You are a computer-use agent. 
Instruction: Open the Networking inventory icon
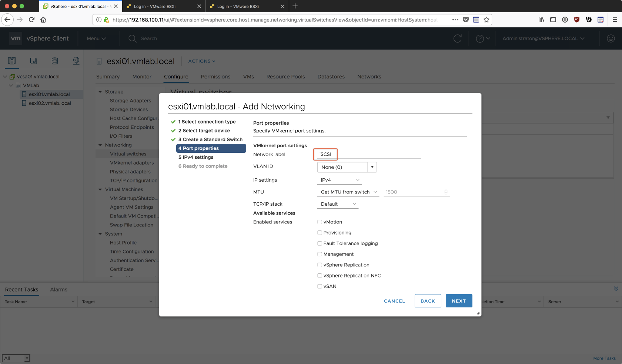[x=76, y=61]
